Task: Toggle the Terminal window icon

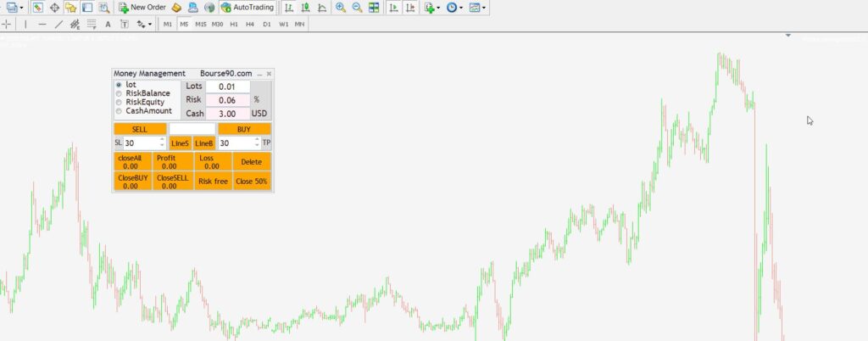Action: pyautogui.click(x=87, y=8)
